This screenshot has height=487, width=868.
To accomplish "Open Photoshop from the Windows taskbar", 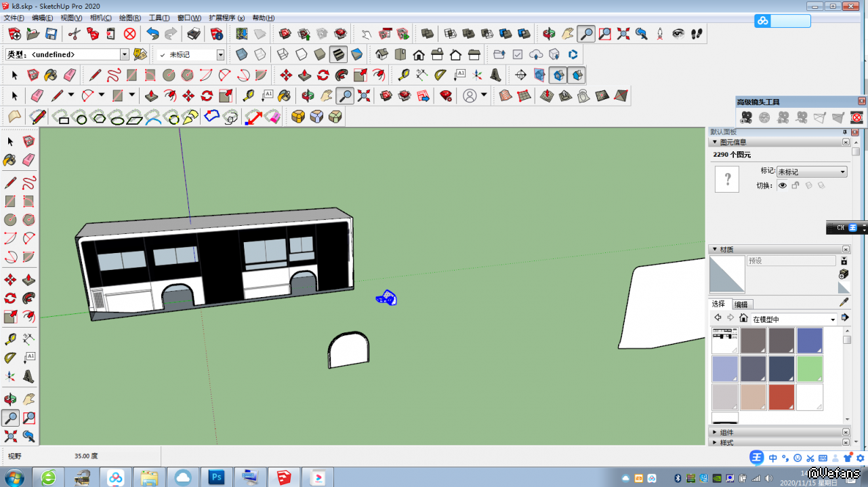I will click(x=217, y=478).
